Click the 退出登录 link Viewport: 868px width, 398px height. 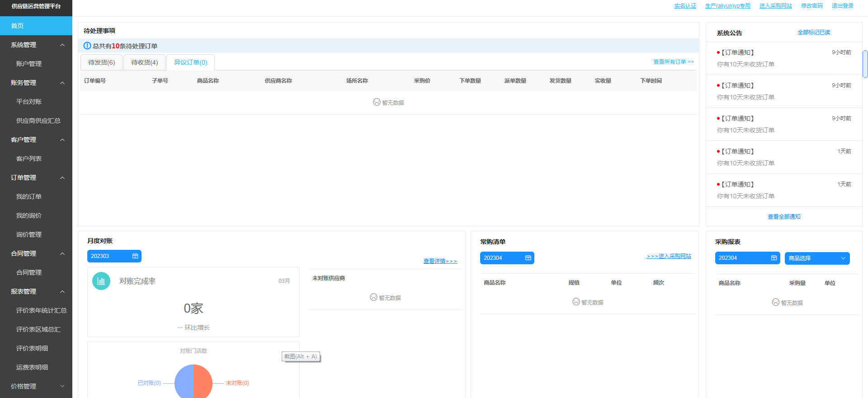pyautogui.click(x=842, y=6)
